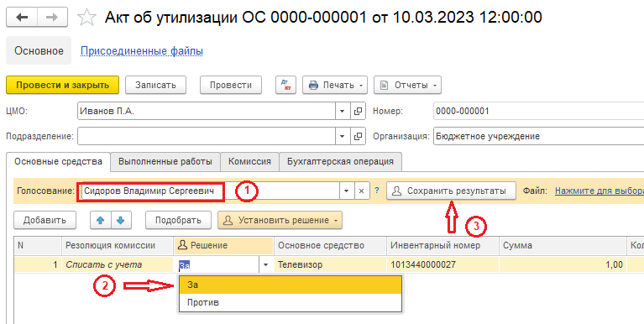Move row up with blue arrow

(x=100, y=220)
